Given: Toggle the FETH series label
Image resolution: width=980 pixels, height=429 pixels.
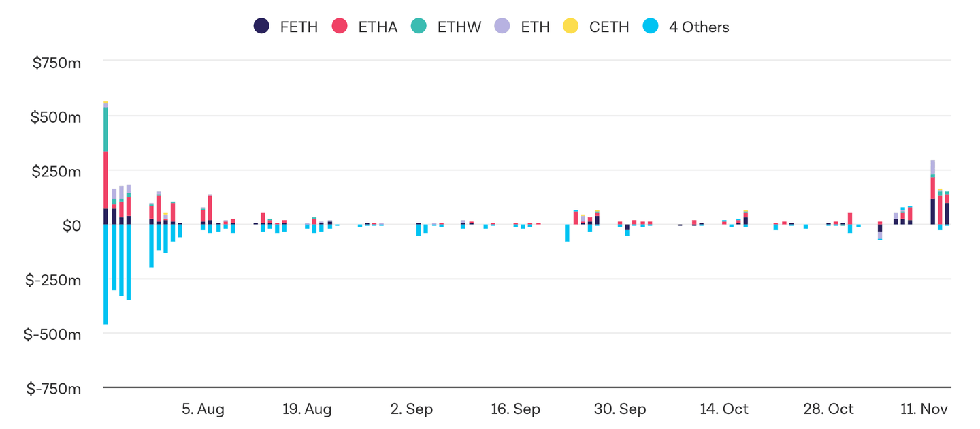Looking at the screenshot, I should (x=298, y=27).
